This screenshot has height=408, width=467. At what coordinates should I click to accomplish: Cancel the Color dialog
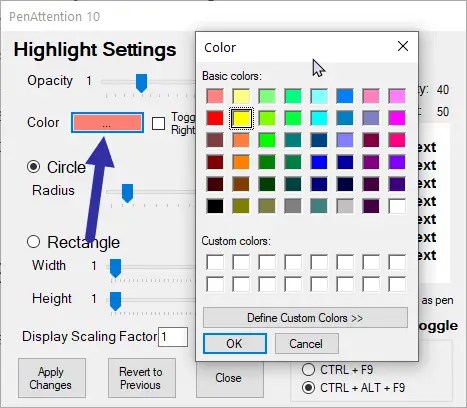pyautogui.click(x=307, y=343)
